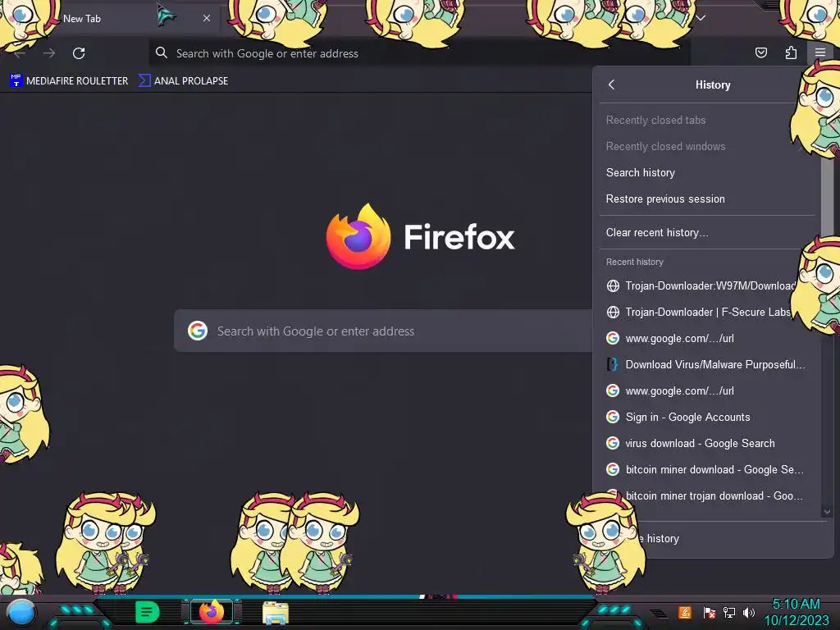Open File Explorer from the taskbar

[x=276, y=613]
